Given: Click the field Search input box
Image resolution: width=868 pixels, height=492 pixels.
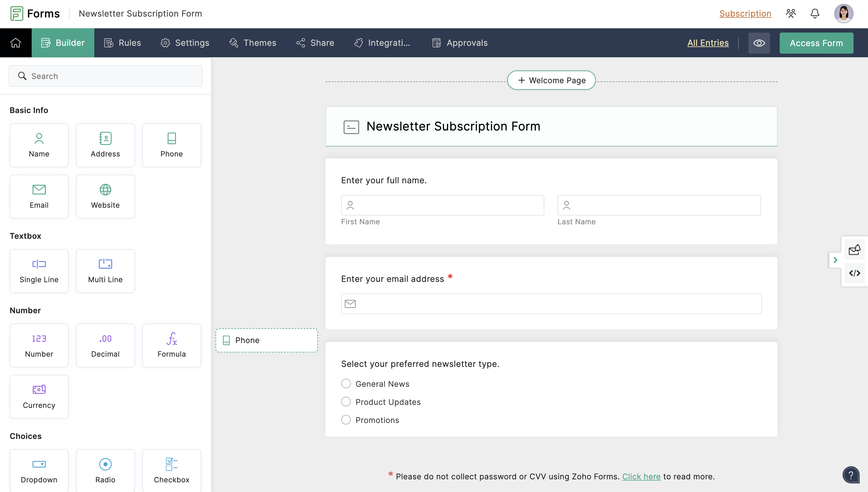Looking at the screenshot, I should click(105, 76).
